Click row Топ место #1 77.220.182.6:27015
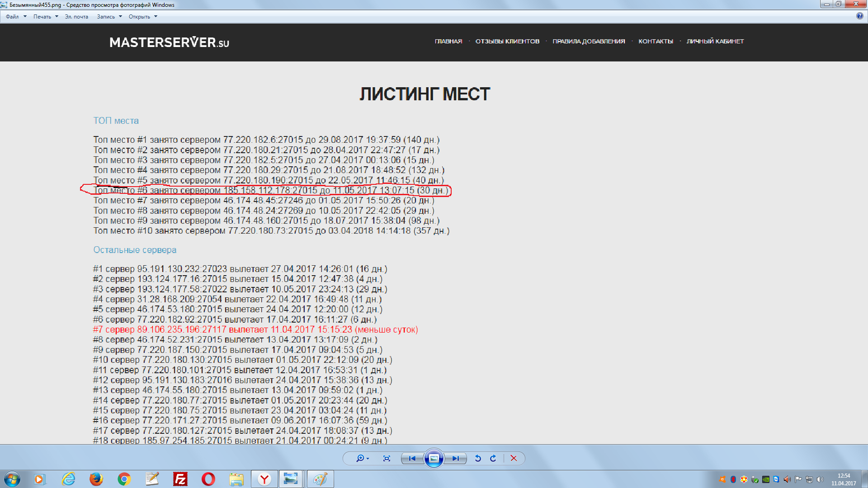 coord(266,140)
